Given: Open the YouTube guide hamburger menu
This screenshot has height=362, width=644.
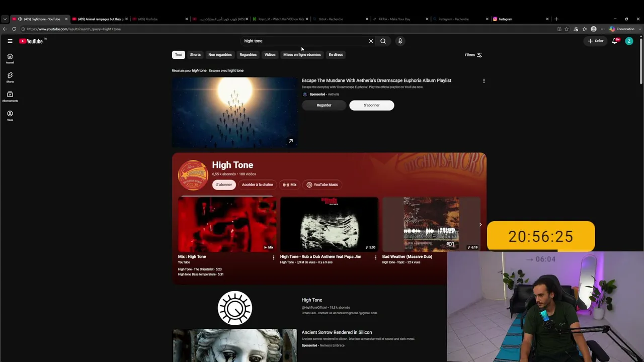Looking at the screenshot, I should click(x=10, y=41).
